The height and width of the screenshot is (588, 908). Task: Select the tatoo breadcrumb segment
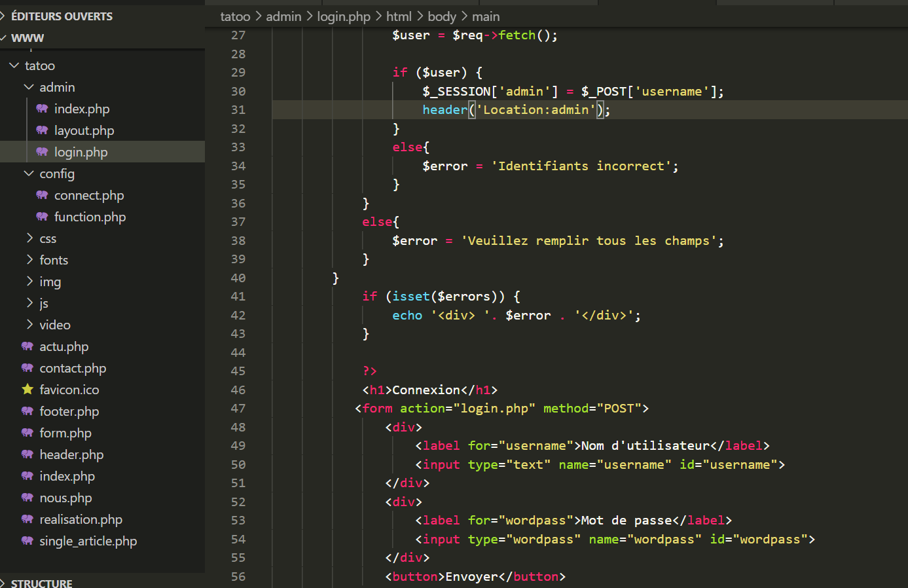coord(235,16)
